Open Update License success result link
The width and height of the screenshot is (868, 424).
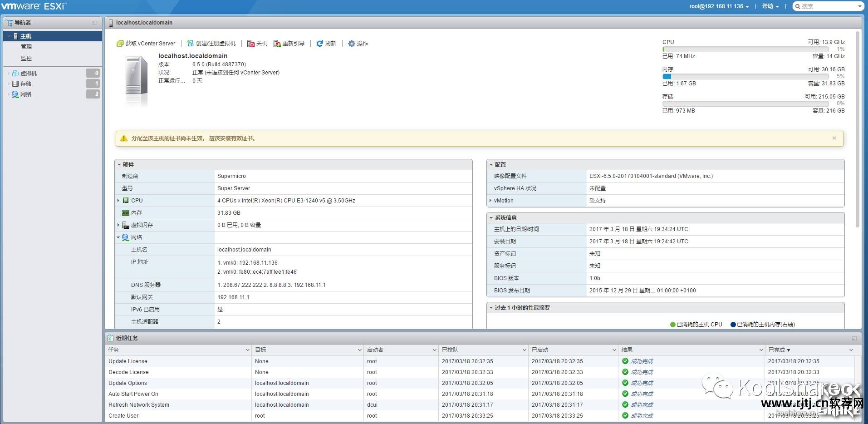pos(642,361)
